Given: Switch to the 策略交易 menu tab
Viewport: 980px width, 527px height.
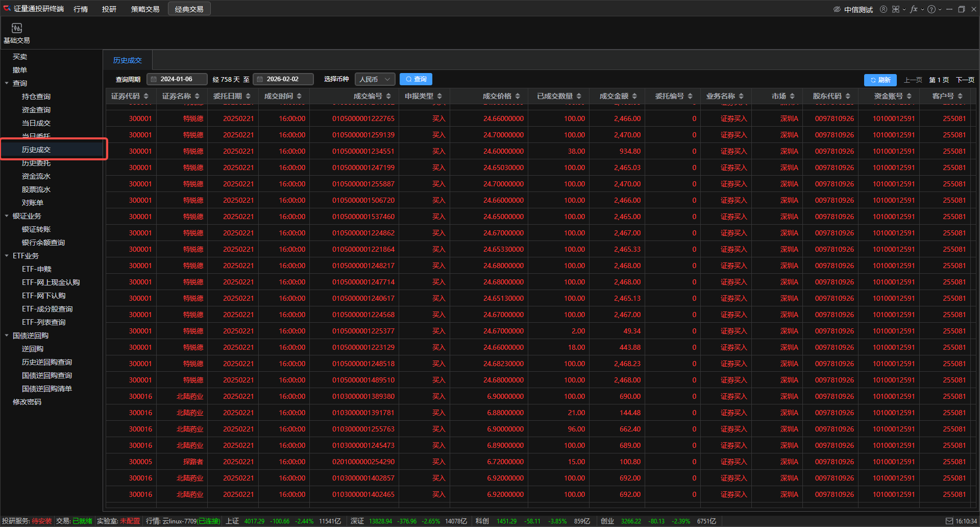Looking at the screenshot, I should click(x=145, y=9).
